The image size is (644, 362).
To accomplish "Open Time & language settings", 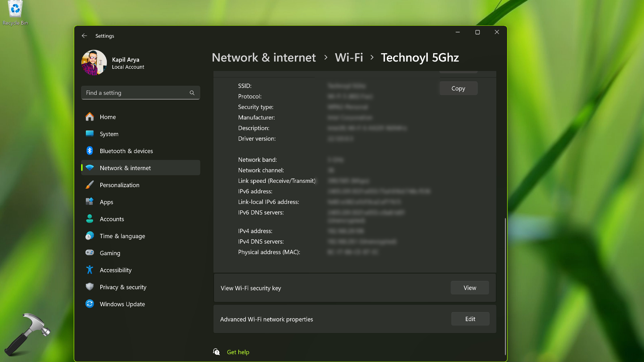I will point(122,236).
